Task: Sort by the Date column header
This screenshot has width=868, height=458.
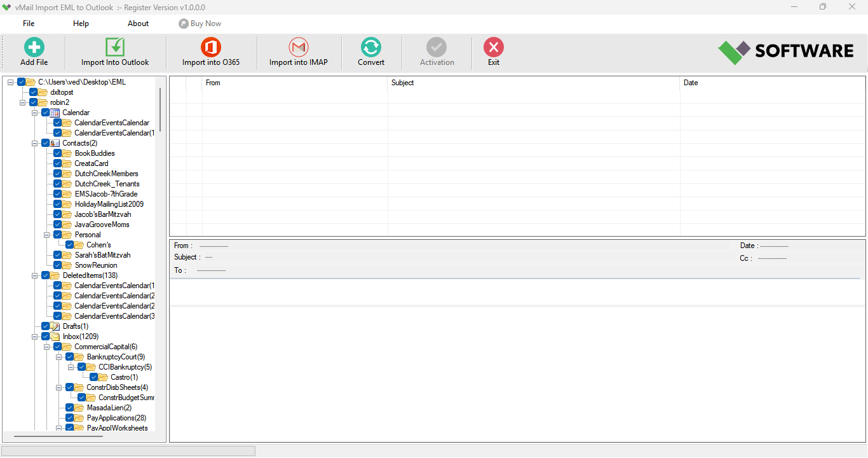Action: [772, 83]
